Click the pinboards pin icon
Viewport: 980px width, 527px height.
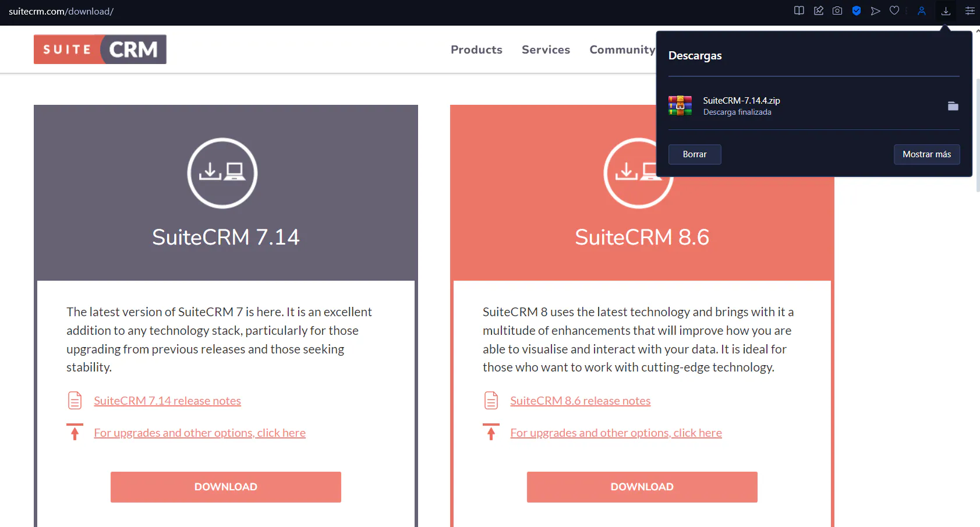tap(818, 10)
